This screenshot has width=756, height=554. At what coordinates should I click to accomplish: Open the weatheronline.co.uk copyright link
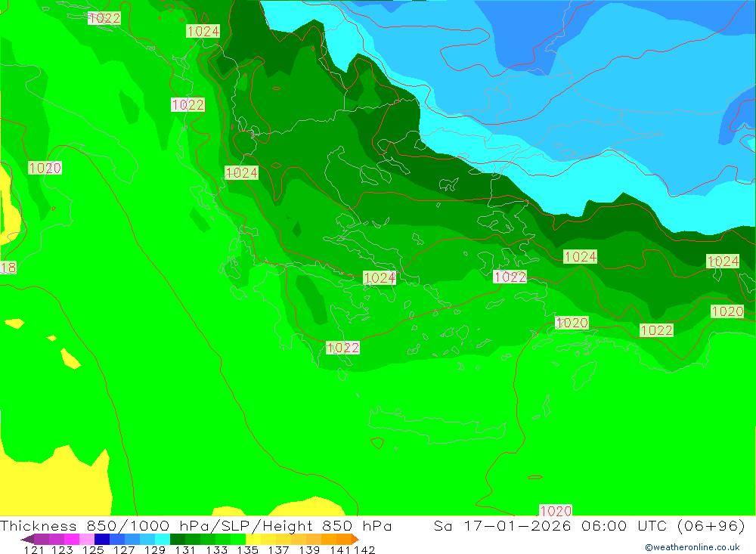coord(692,547)
